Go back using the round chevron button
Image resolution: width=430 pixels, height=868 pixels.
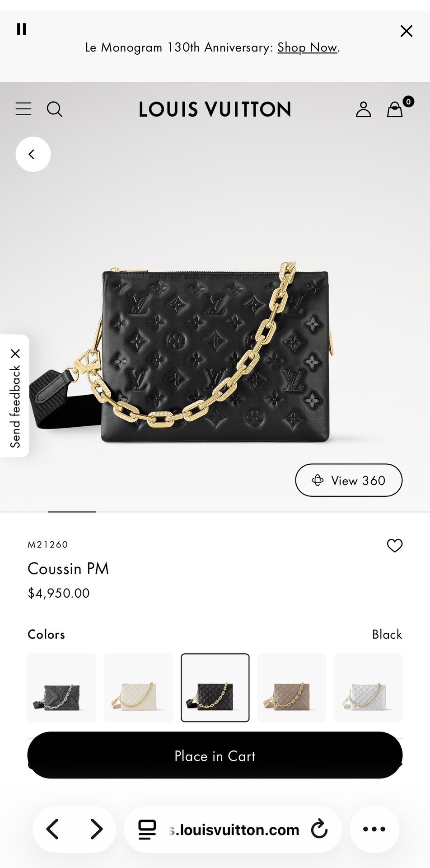click(33, 154)
